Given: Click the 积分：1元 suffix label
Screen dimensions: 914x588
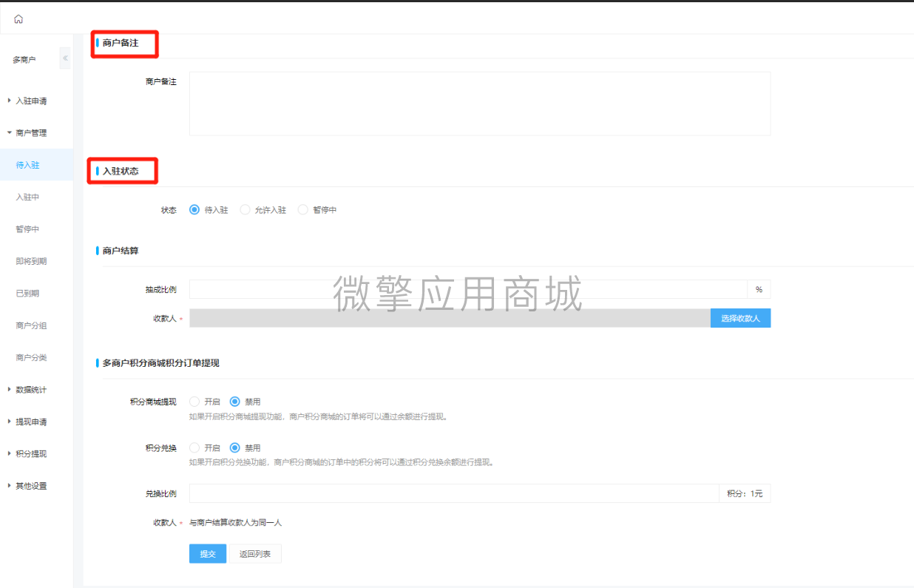Looking at the screenshot, I should 745,493.
